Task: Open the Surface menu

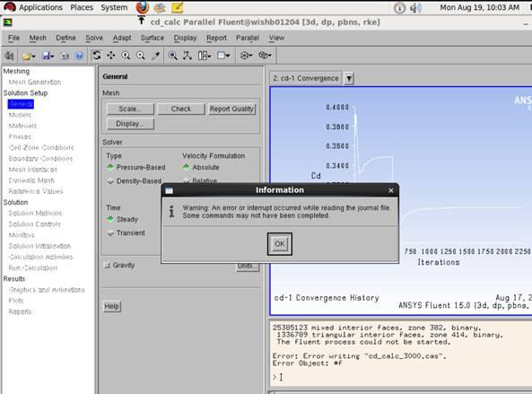Action: [x=152, y=38]
